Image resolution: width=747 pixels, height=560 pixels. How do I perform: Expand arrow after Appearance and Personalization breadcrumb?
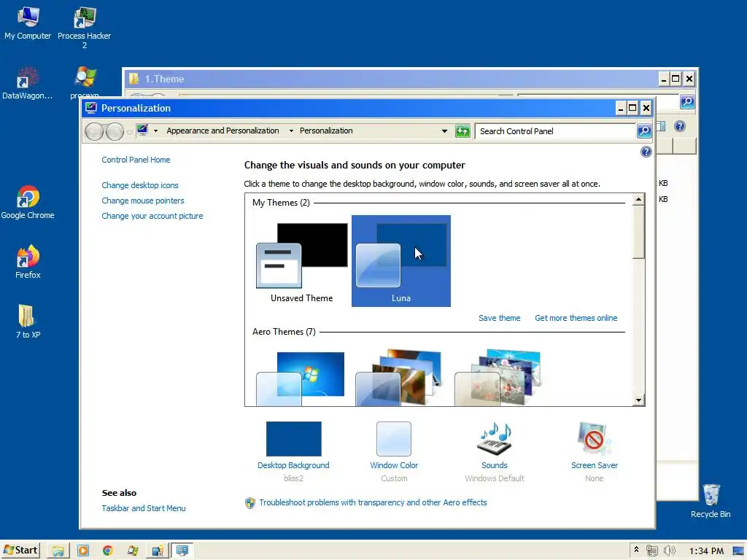point(290,131)
